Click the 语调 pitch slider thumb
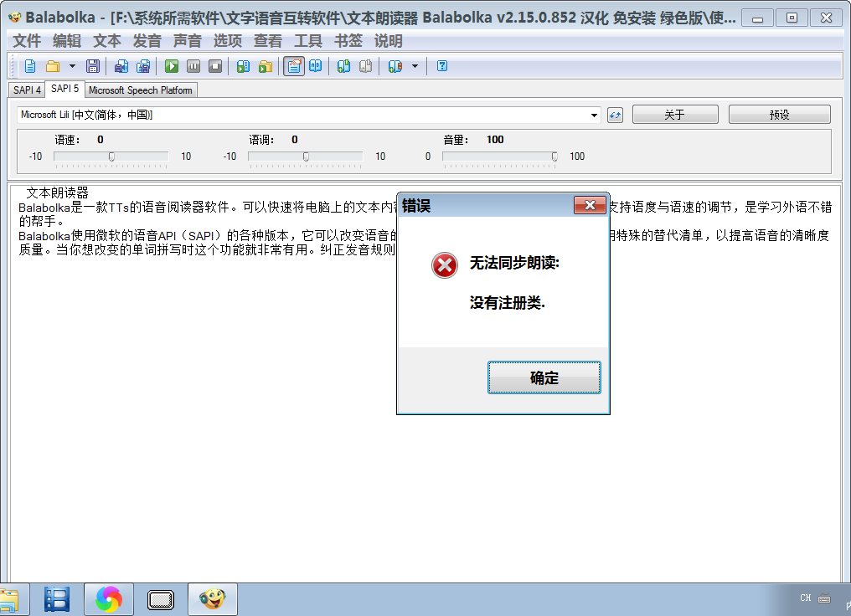This screenshot has height=616, width=851. (306, 157)
